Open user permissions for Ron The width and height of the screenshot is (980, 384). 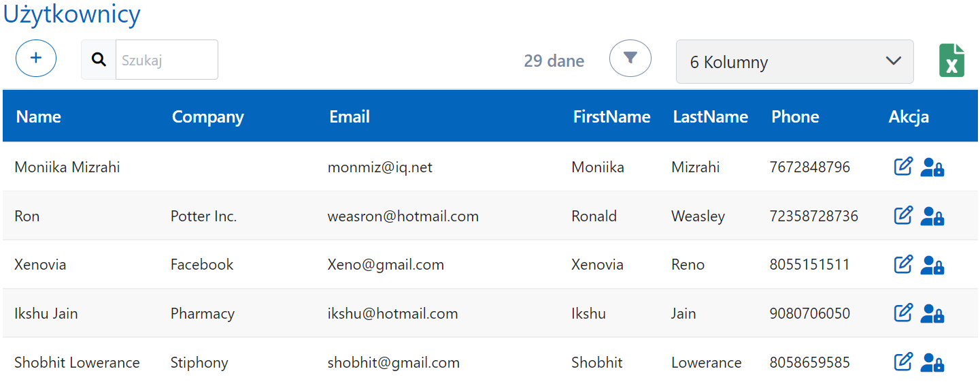pos(932,217)
